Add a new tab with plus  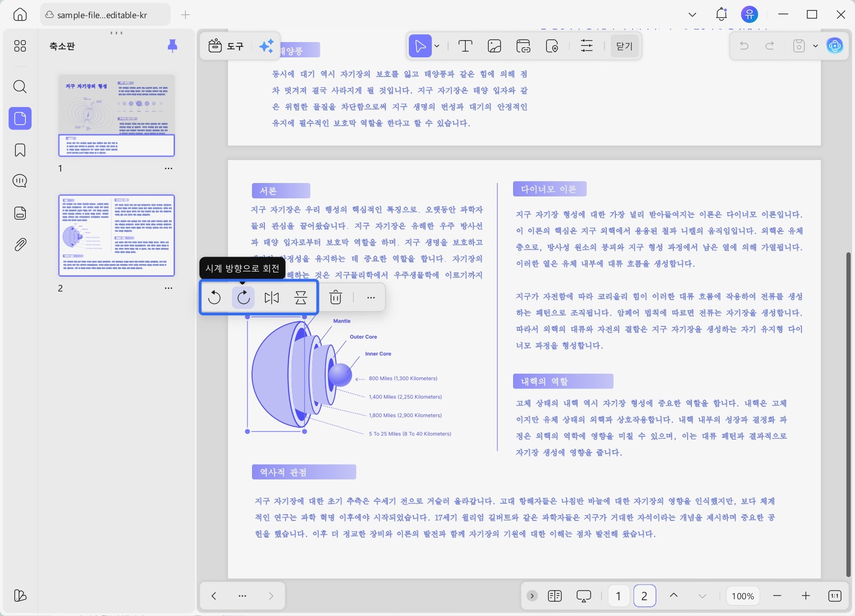pyautogui.click(x=186, y=15)
